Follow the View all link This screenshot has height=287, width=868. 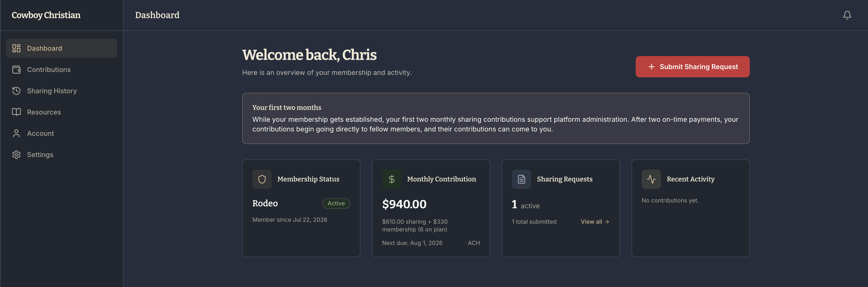point(595,222)
